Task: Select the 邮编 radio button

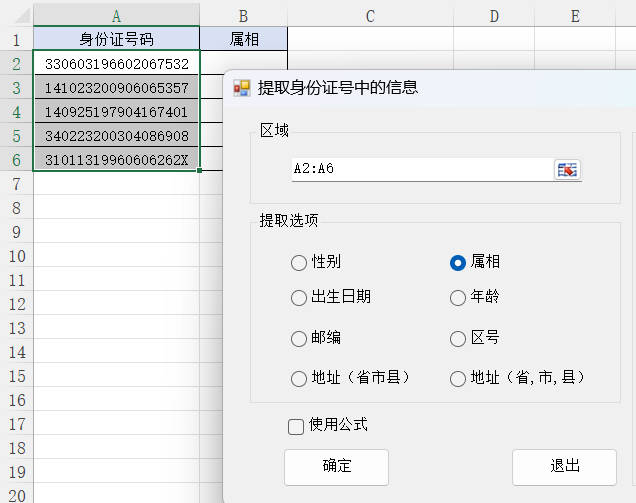Action: 298,339
